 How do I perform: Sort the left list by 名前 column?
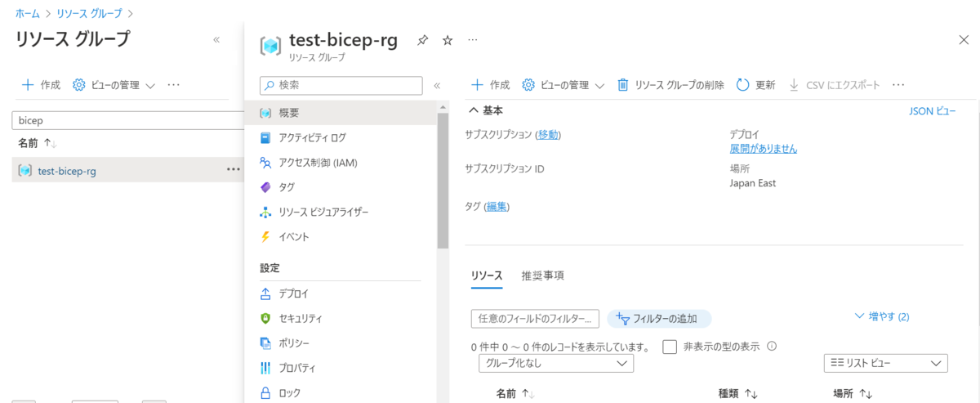[x=38, y=143]
